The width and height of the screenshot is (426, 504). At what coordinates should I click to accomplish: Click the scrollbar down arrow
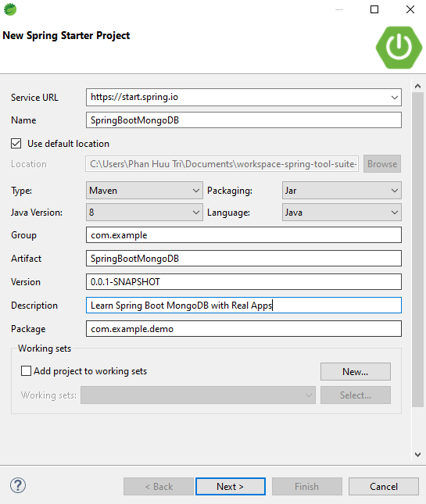tap(417, 455)
